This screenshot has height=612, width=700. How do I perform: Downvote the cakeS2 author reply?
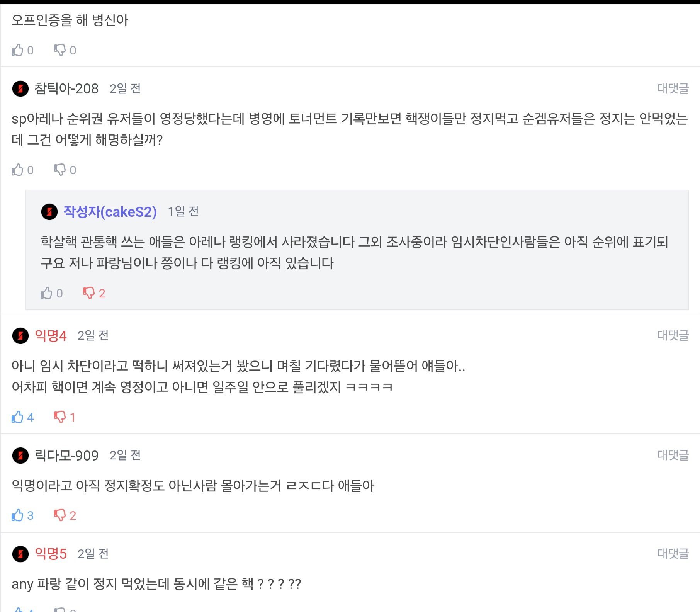[x=89, y=293]
